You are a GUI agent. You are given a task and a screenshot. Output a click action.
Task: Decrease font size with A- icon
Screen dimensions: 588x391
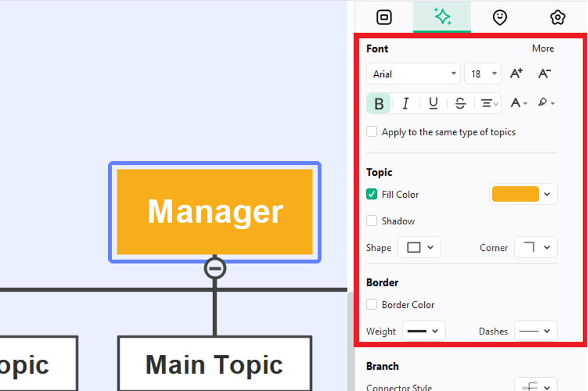click(x=544, y=73)
